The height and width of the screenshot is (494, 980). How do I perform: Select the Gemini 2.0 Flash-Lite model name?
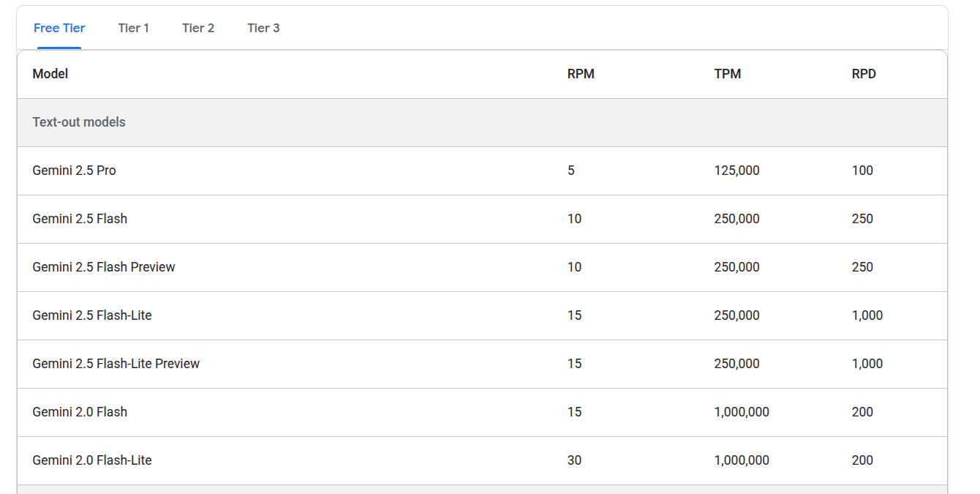(92, 460)
